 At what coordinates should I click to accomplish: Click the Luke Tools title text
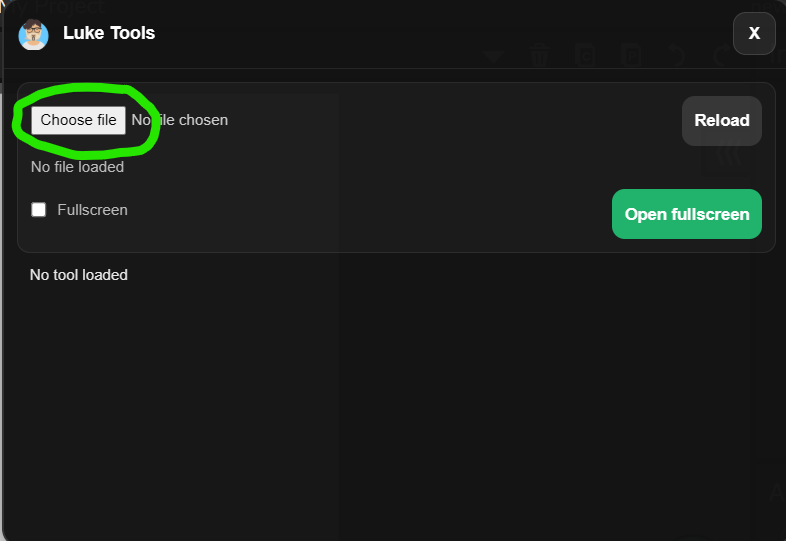[x=109, y=33]
